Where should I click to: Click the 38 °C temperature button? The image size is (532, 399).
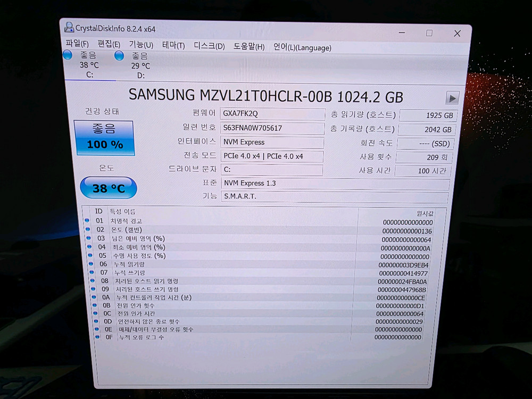108,188
